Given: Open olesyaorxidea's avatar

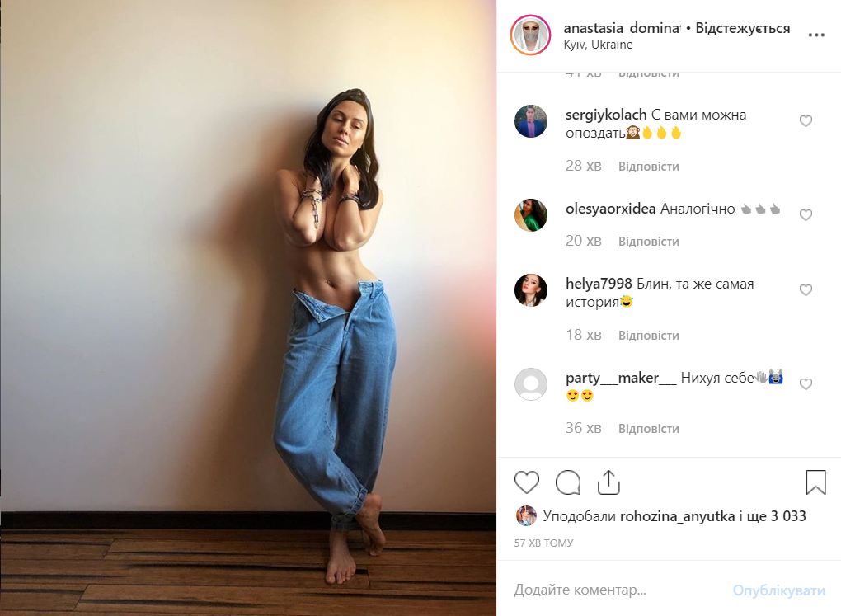Looking at the screenshot, I should (x=531, y=215).
